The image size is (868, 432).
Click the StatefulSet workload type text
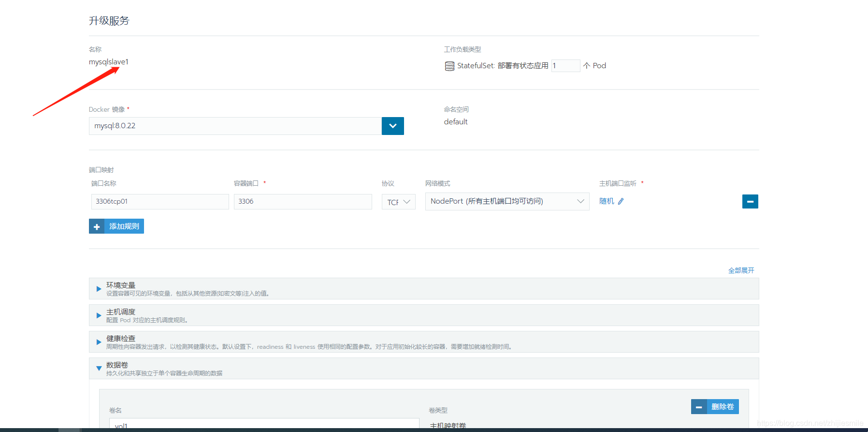pyautogui.click(x=503, y=66)
